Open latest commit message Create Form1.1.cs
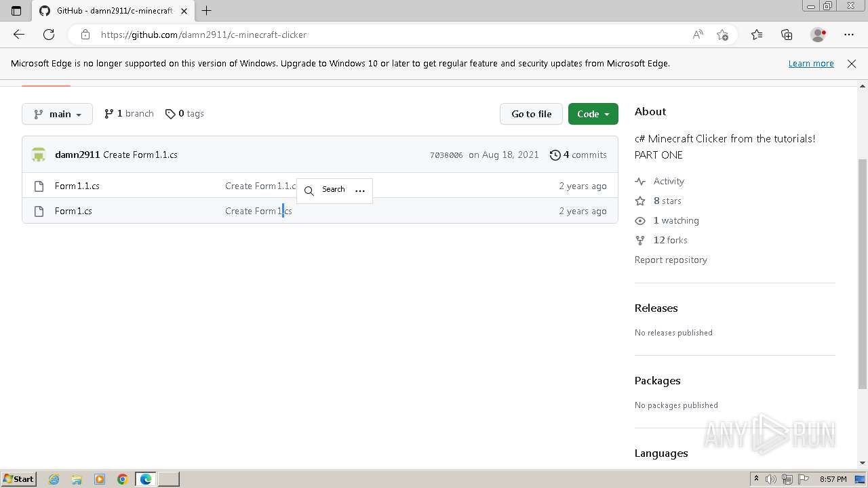The width and height of the screenshot is (868, 488). coord(140,155)
